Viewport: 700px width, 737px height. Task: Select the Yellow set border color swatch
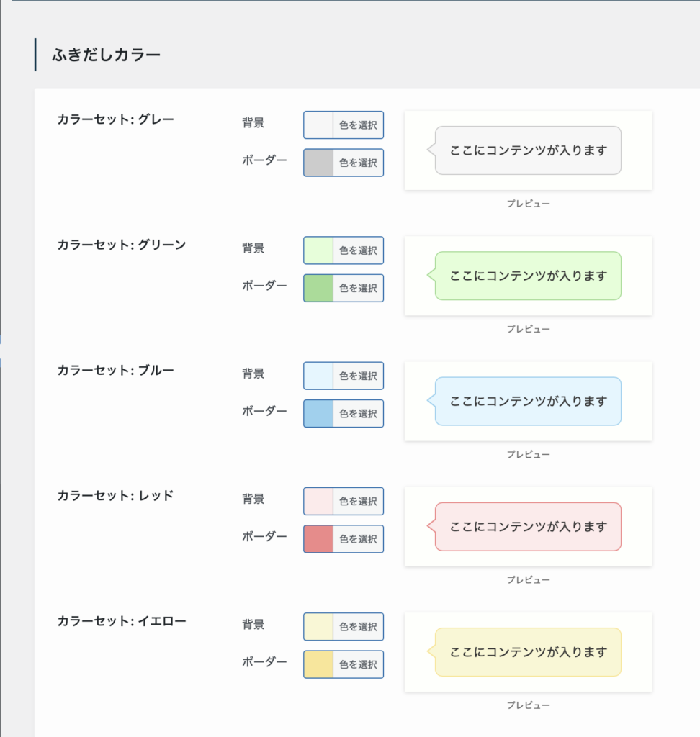[319, 664]
